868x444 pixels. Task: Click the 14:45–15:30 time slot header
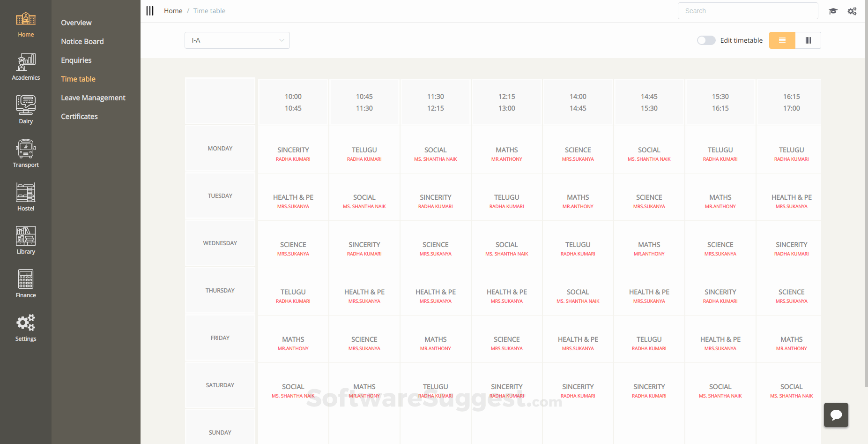click(x=649, y=102)
